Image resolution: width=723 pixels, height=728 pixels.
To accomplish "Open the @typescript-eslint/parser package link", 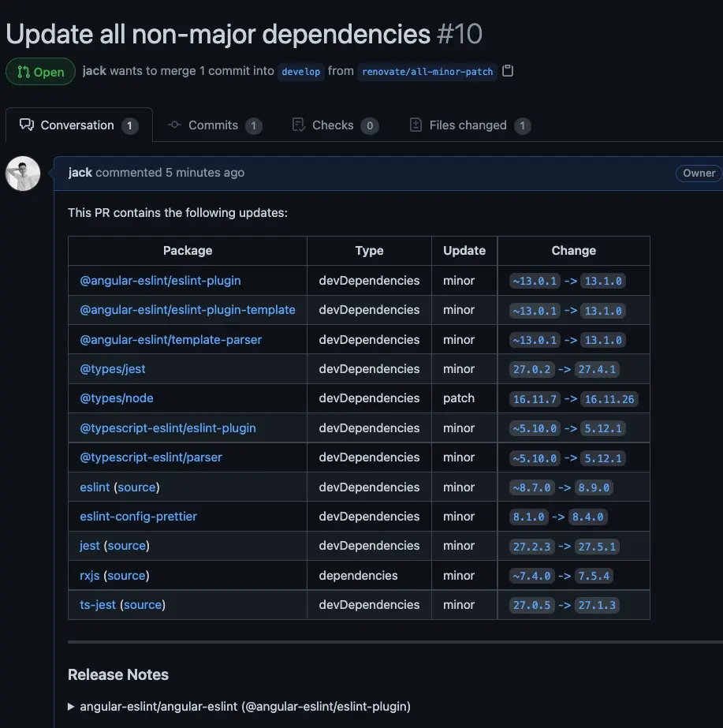I will coord(151,457).
